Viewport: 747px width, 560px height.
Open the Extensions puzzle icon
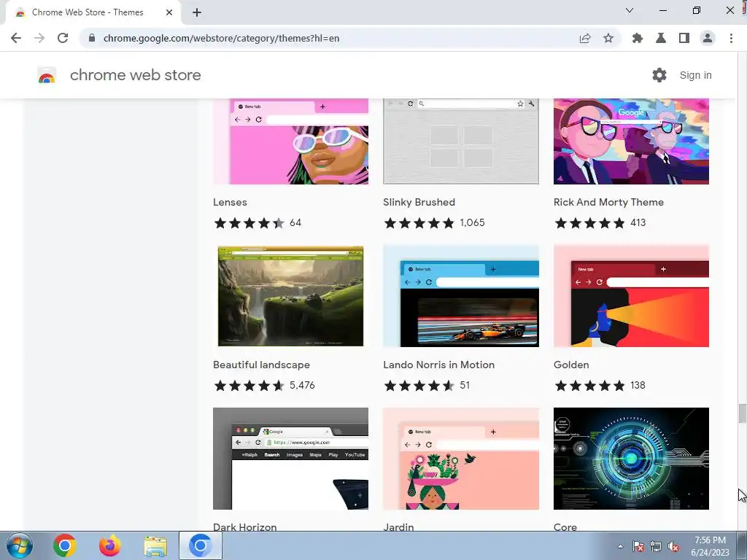(638, 38)
